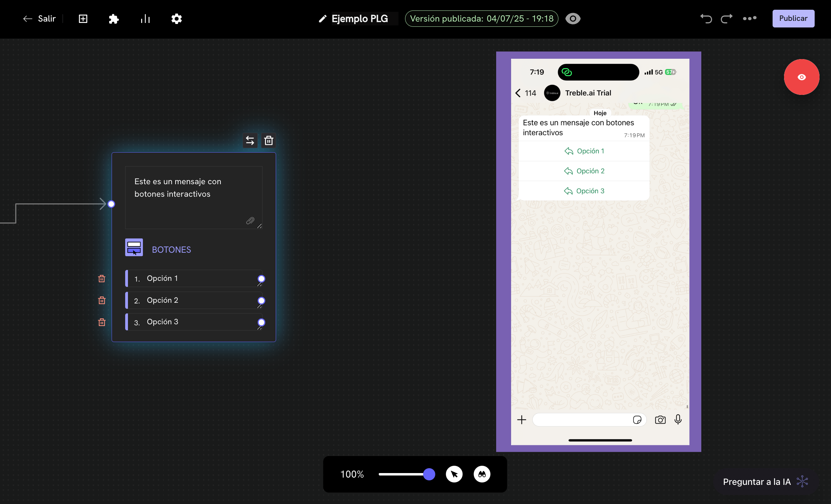Click the Publicar button
The height and width of the screenshot is (504, 831).
coord(793,18)
